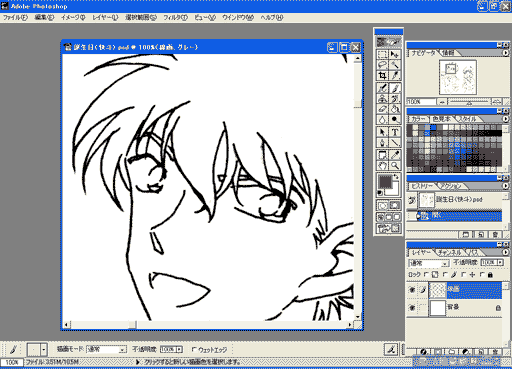Select the Crop tool
Viewport: 512px width, 369px height.
coord(382,75)
